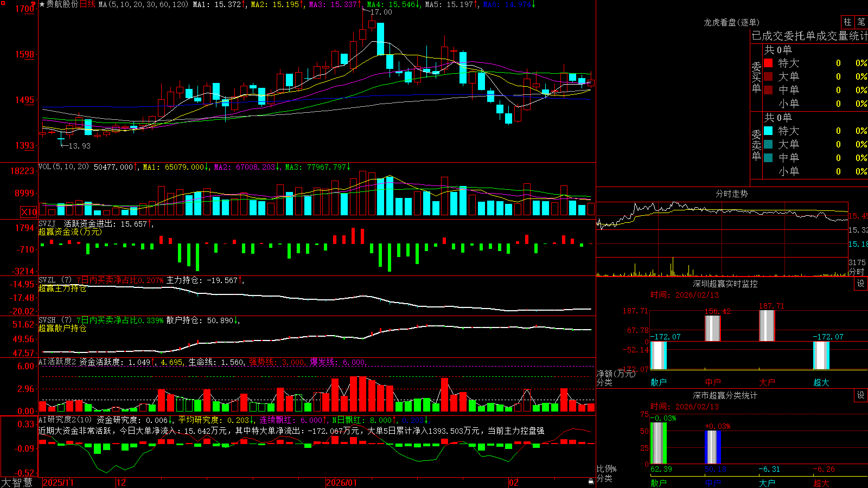
Task: Click the 17.00 high price annotation
Action: (381, 12)
